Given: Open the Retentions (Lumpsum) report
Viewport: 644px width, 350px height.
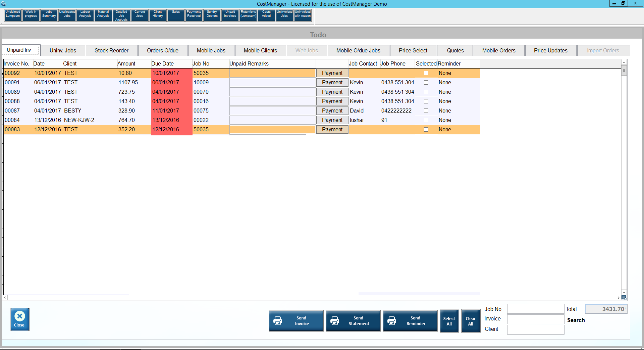Looking at the screenshot, I should (x=248, y=15).
